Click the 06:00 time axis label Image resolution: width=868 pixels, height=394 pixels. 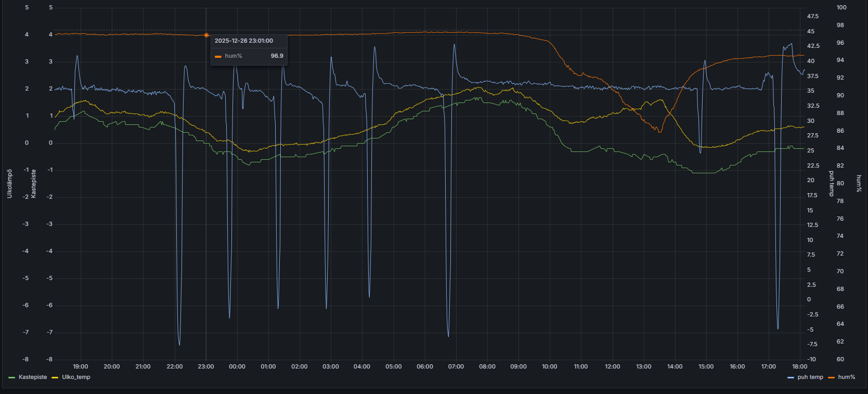pos(425,367)
